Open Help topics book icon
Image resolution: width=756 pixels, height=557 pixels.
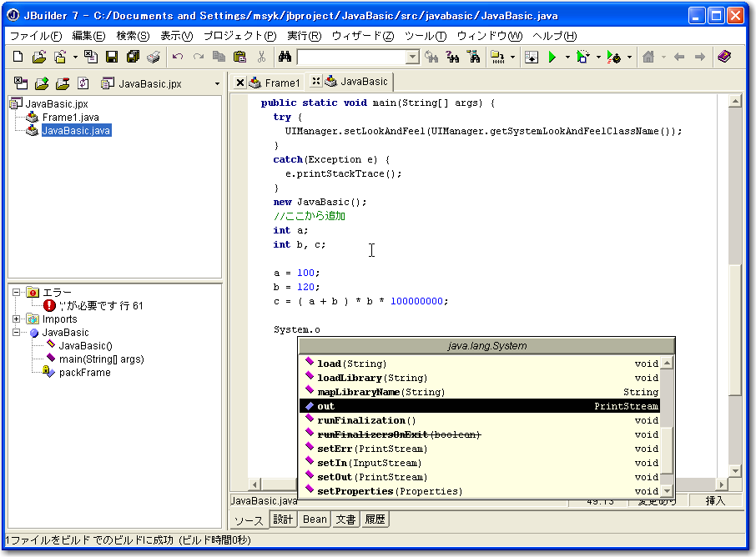(723, 57)
